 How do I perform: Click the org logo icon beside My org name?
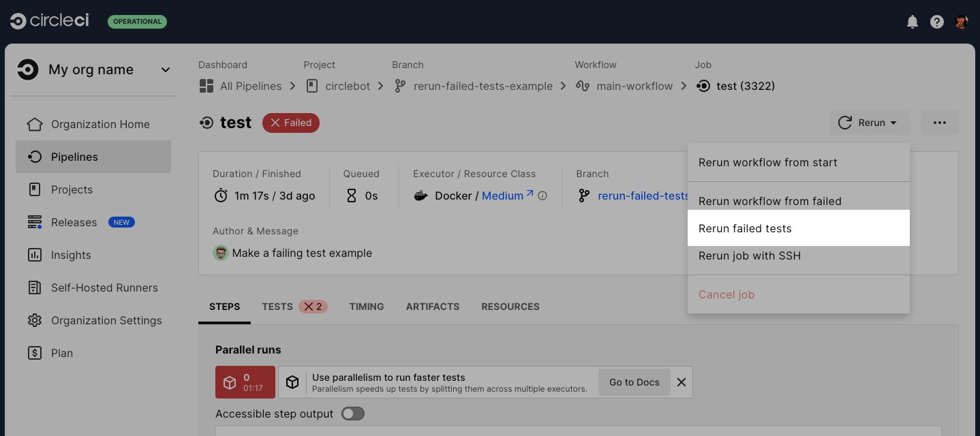coord(28,69)
